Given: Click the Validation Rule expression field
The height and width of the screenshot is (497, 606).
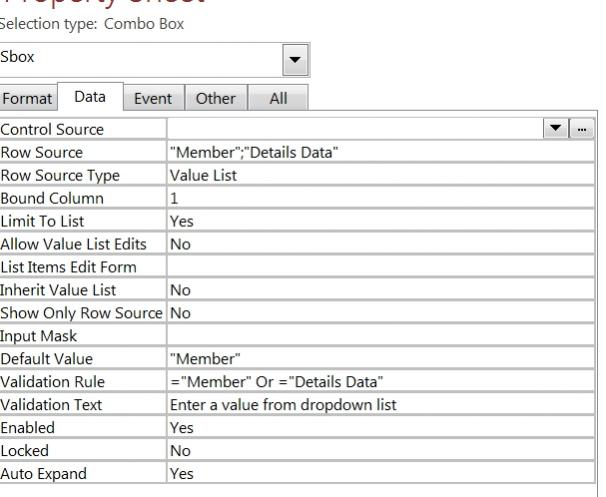Looking at the screenshot, I should pyautogui.click(x=380, y=381).
